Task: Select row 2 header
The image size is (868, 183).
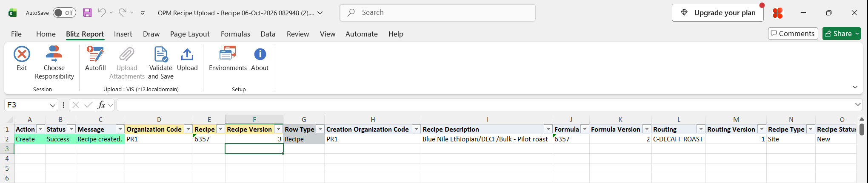Action: [x=7, y=139]
